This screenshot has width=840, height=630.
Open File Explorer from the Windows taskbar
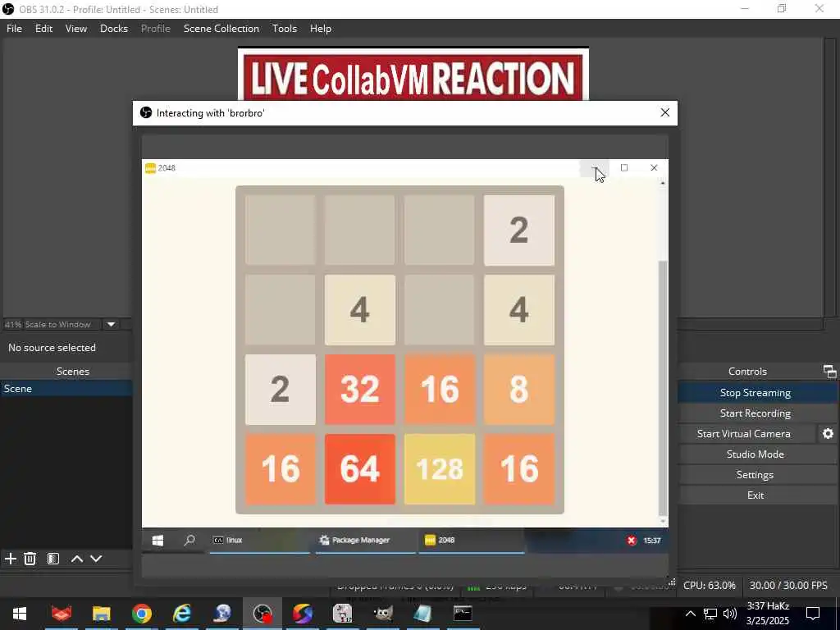(101, 614)
